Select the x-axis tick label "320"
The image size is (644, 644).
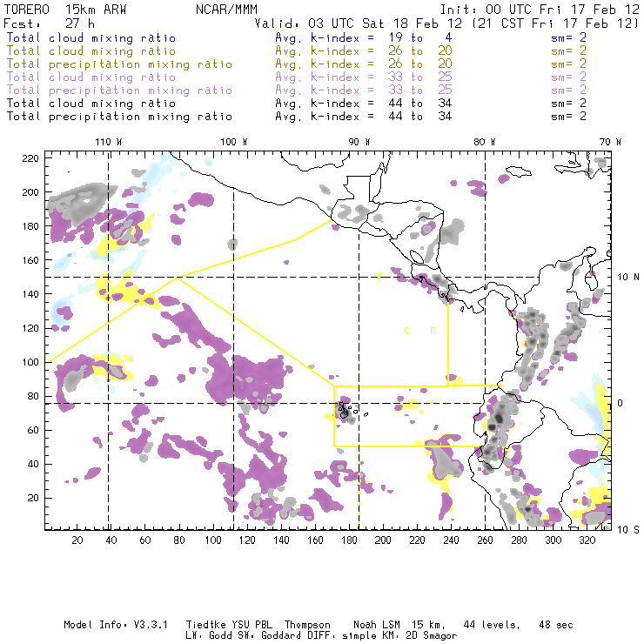(x=587, y=540)
